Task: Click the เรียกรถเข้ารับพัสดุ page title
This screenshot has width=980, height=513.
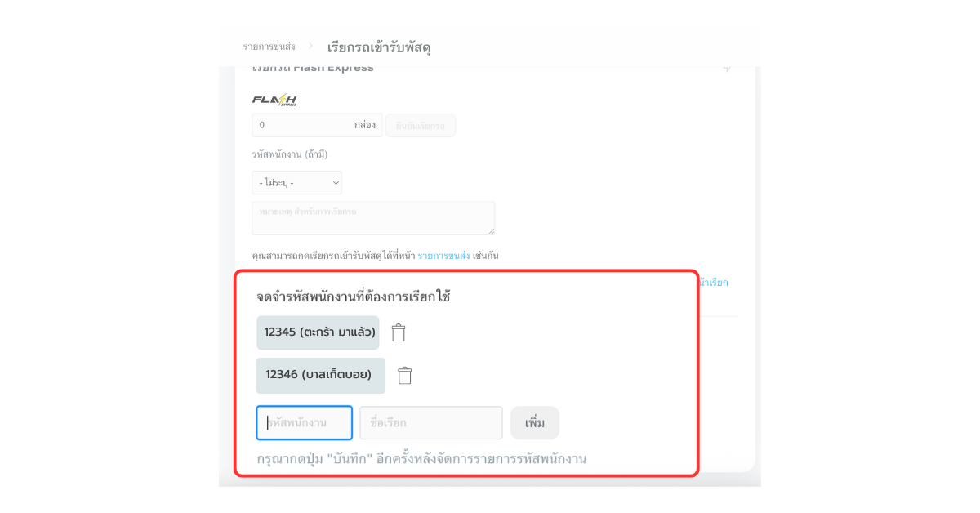Action: (379, 47)
